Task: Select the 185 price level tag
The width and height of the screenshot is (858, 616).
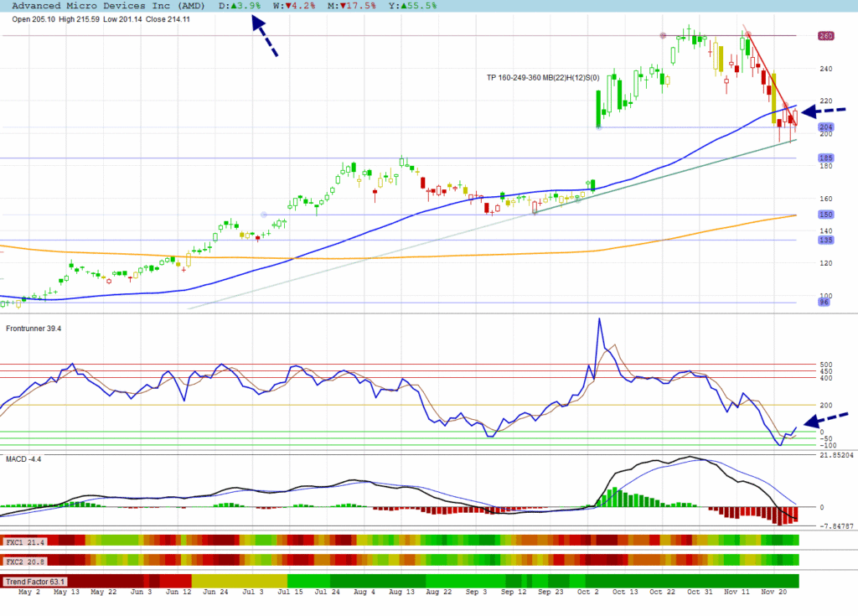Action: point(825,158)
